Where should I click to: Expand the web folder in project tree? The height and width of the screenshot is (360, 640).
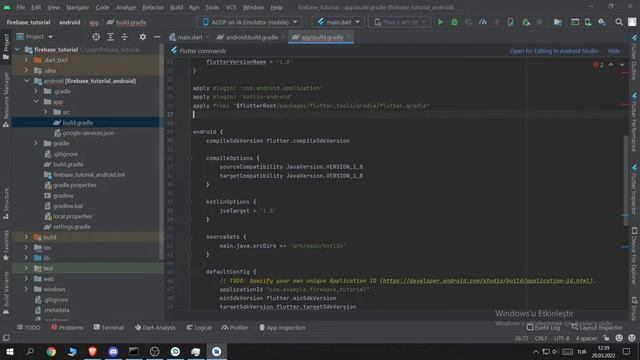pos(27,279)
